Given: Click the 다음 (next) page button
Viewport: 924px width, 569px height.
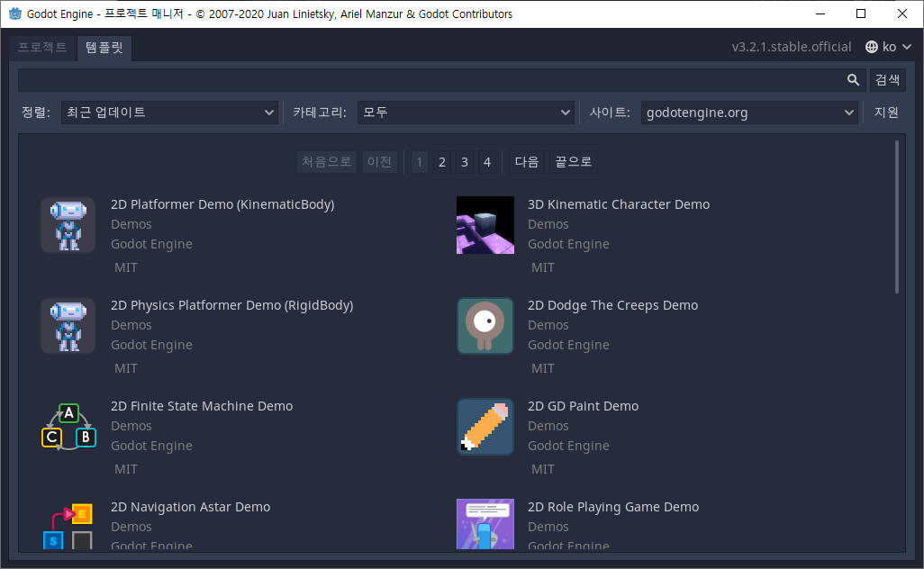Looking at the screenshot, I should pos(527,162).
